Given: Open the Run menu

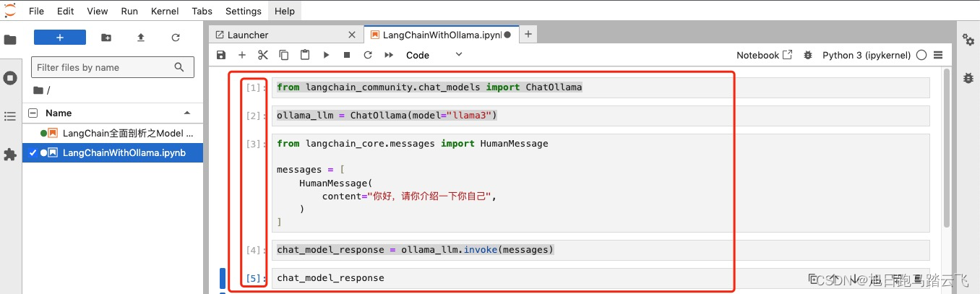Looking at the screenshot, I should pos(129,11).
